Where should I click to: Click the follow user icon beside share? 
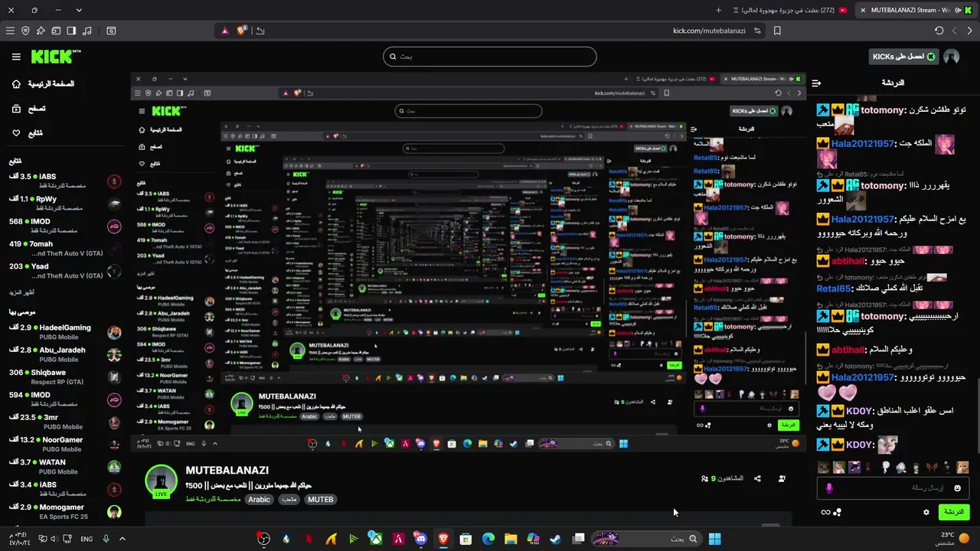coord(782,478)
